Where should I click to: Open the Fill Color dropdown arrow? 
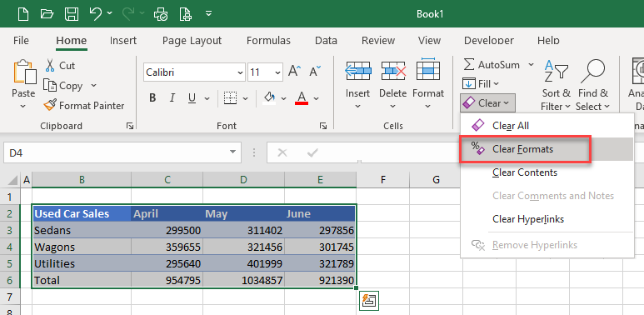[283, 98]
